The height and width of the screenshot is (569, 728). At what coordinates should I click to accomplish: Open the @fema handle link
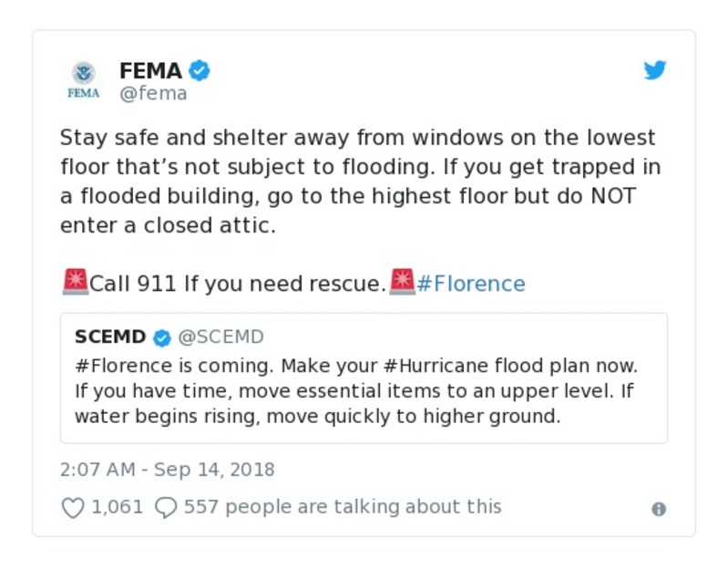153,93
